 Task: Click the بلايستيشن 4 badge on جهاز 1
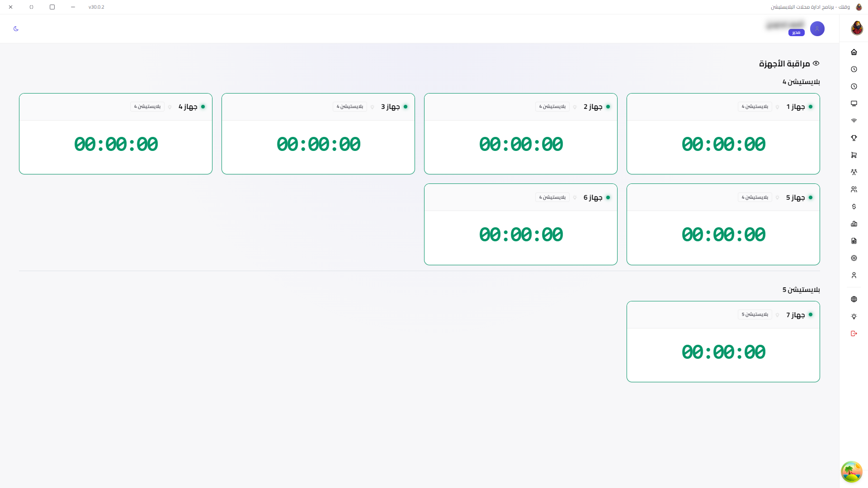755,107
